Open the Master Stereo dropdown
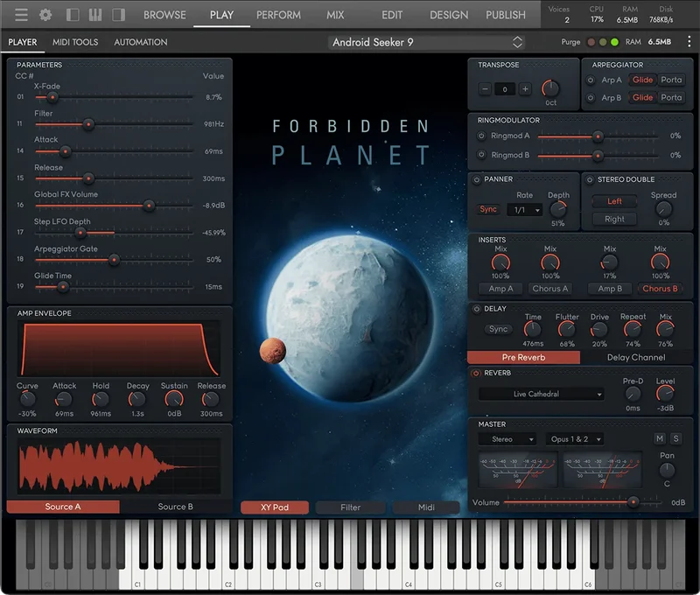Image resolution: width=700 pixels, height=595 pixels. [x=507, y=439]
